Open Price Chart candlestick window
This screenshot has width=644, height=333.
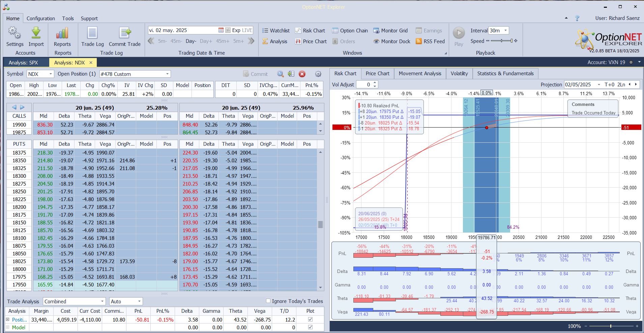(311, 41)
